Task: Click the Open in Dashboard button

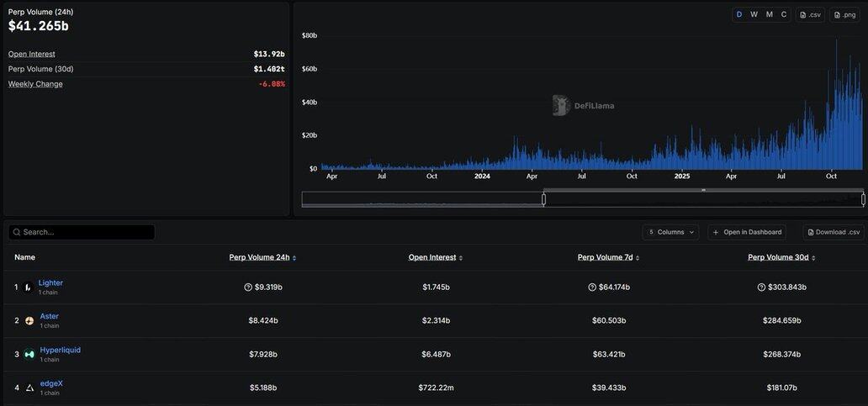Action: [x=747, y=232]
